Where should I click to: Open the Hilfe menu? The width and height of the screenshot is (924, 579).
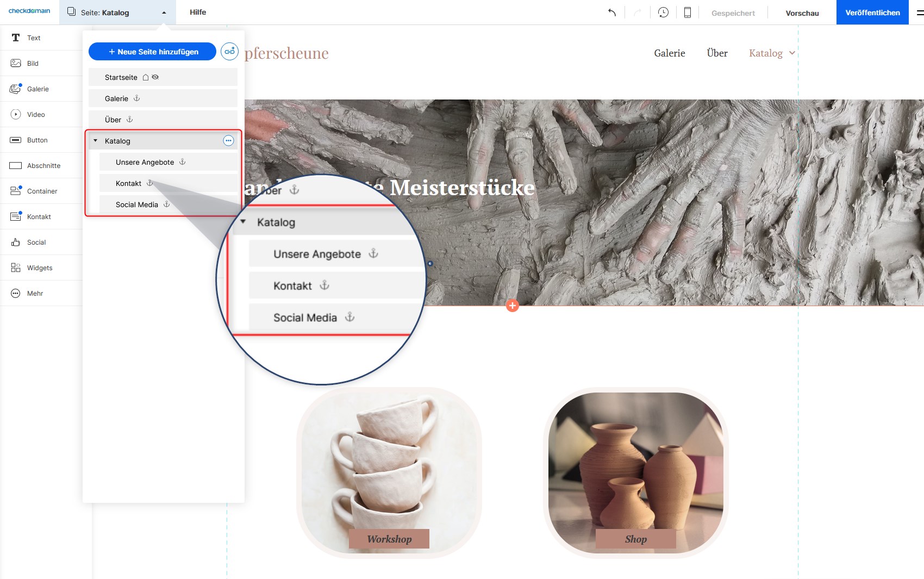point(198,13)
